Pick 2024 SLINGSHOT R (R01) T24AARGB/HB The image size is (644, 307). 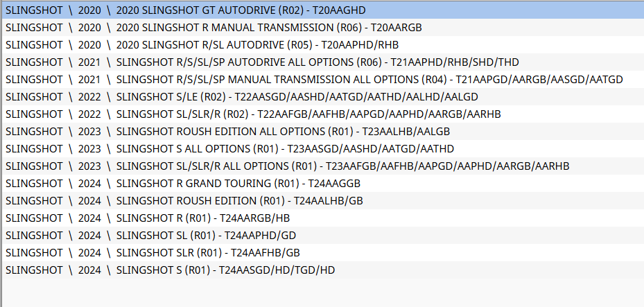click(323, 218)
